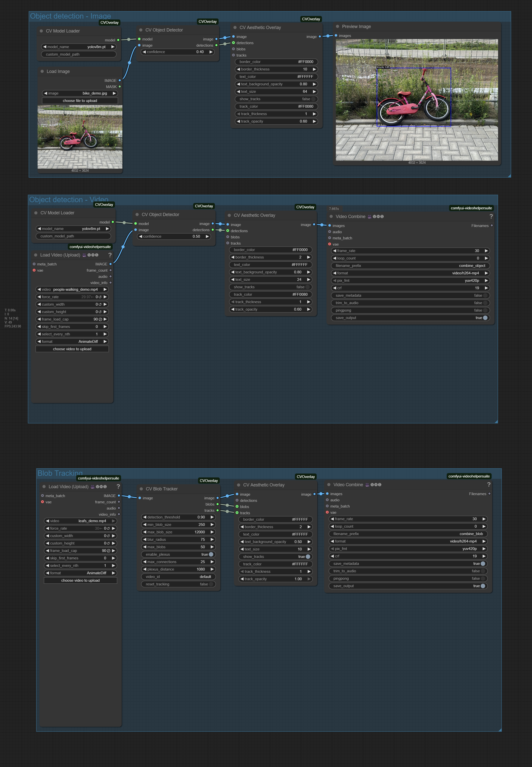Adjust the track_opacity value 1.00
This screenshot has width=532, height=767.
point(276,579)
